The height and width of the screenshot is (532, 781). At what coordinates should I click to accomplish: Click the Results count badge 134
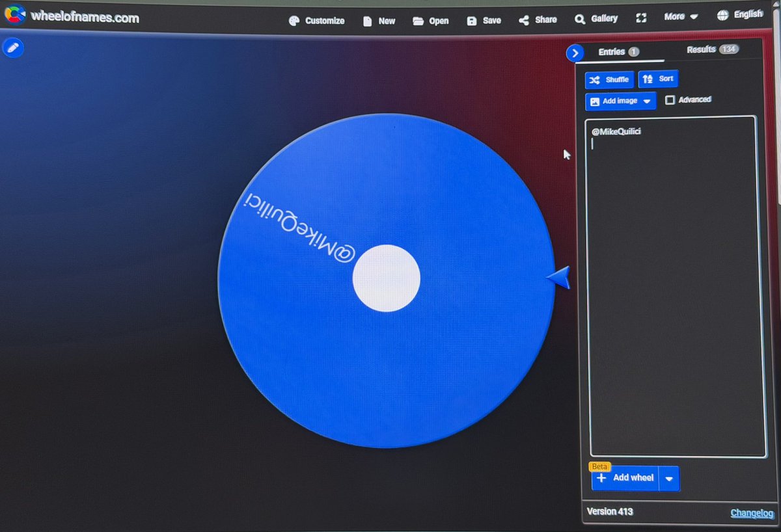point(728,49)
